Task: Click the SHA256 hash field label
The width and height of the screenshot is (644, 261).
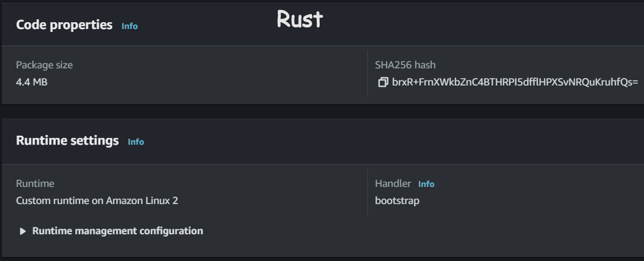Action: (x=405, y=65)
